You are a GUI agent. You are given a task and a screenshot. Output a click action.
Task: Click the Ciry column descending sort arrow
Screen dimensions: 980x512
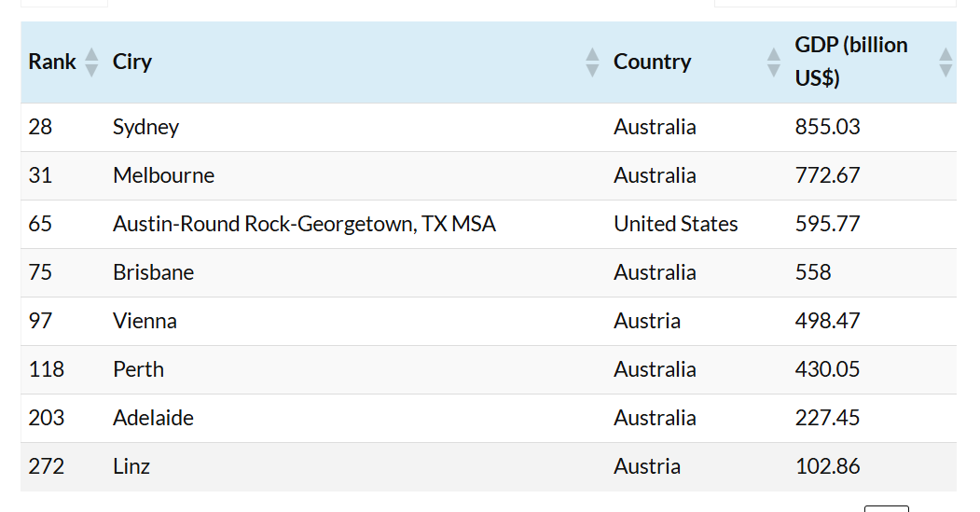[592, 70]
